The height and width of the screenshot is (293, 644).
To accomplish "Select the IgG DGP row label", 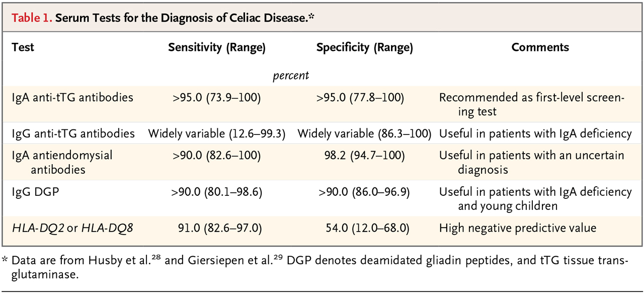I will (x=35, y=192).
